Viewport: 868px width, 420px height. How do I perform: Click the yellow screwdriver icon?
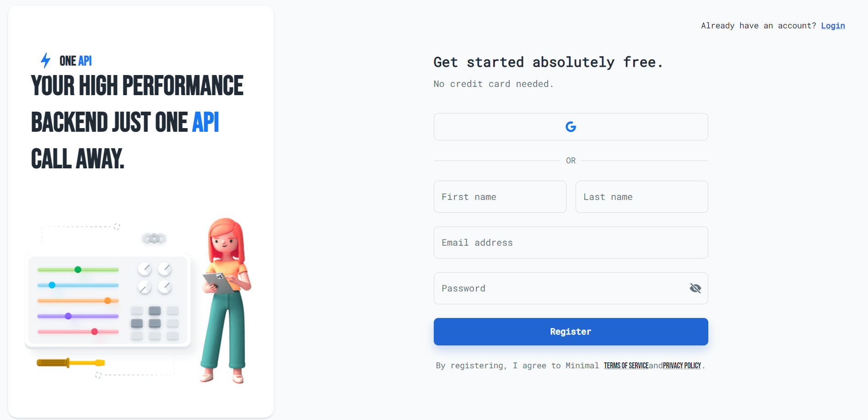pyautogui.click(x=70, y=363)
